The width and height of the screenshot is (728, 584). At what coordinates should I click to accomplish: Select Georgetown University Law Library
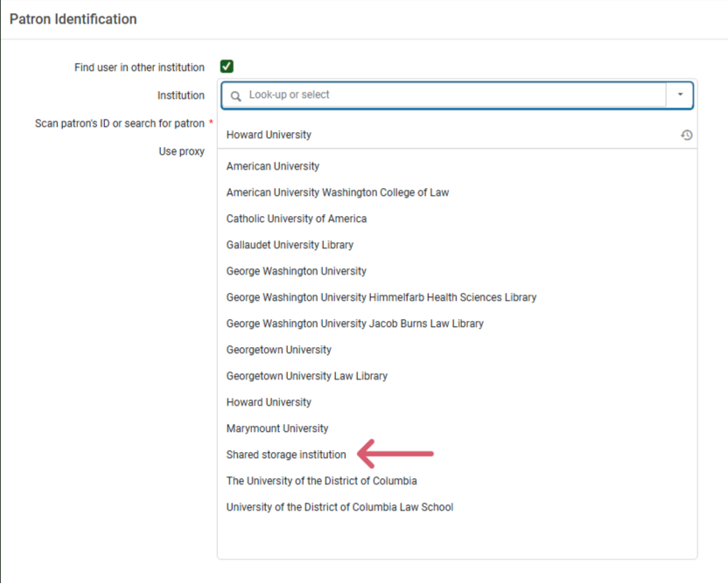point(306,376)
